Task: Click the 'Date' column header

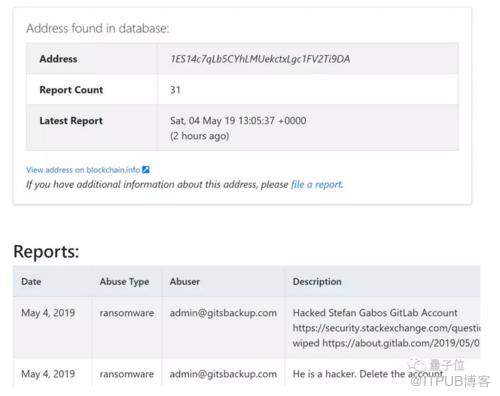Action: (31, 281)
